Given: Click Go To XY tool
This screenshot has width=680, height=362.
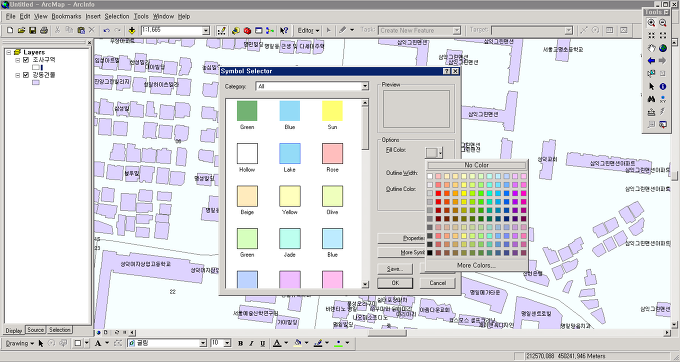Looking at the screenshot, I should pyautogui.click(x=663, y=99).
